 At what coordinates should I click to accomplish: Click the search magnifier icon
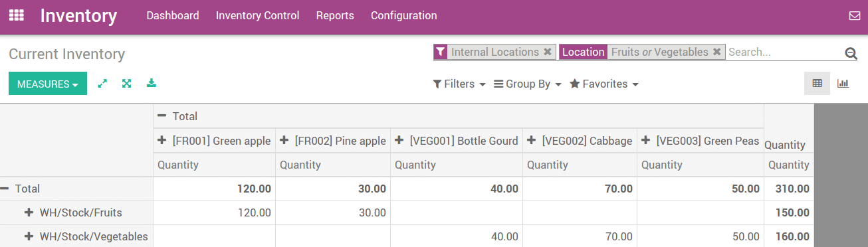[851, 53]
